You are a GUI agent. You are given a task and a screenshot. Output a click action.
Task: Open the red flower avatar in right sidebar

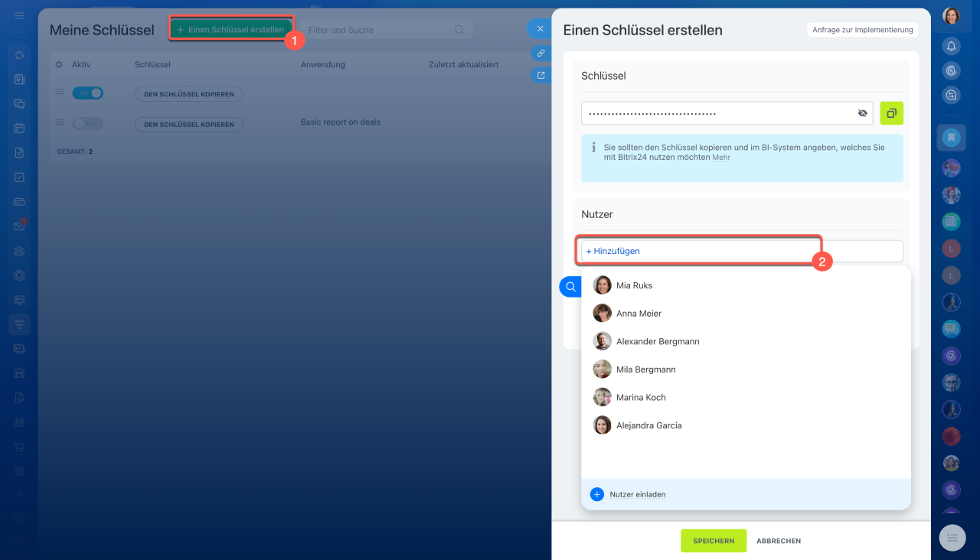coord(951,436)
